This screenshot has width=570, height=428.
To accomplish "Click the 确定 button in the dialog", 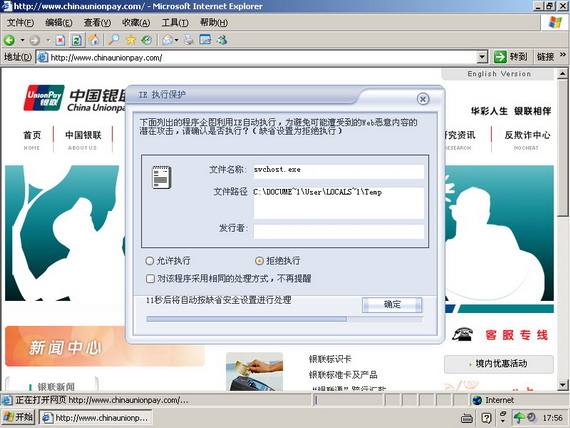I will pos(392,305).
